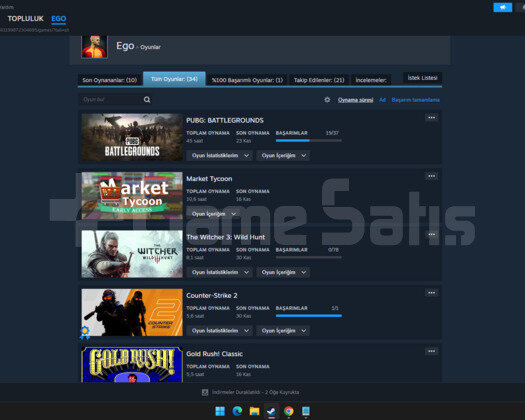Click the Gold Rush! game thumbnail
This screenshot has height=420, width=525.
tap(132, 365)
